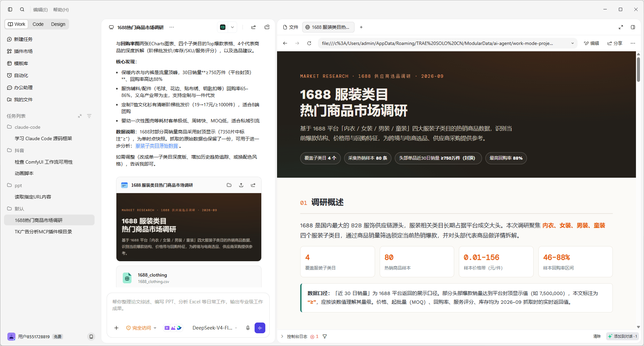Open the 服装子类目原始数据 link
The height and width of the screenshot is (346, 644).
(x=157, y=146)
